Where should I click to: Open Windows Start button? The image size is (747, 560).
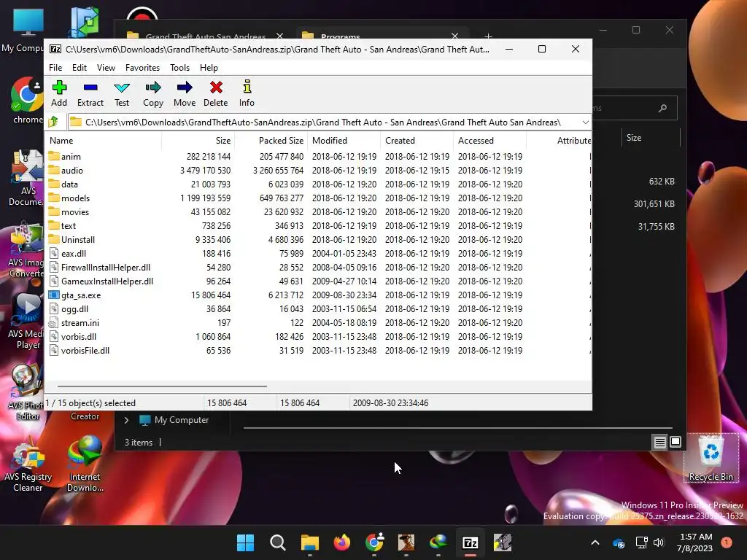click(245, 542)
